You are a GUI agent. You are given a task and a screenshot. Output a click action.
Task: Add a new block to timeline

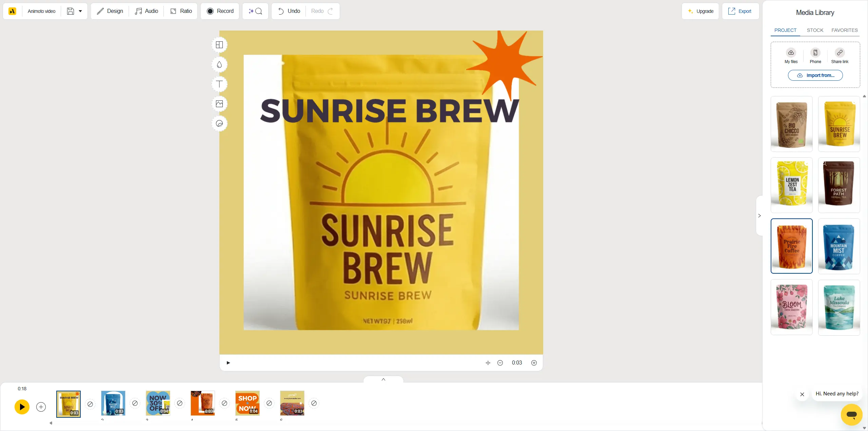[x=41, y=407]
